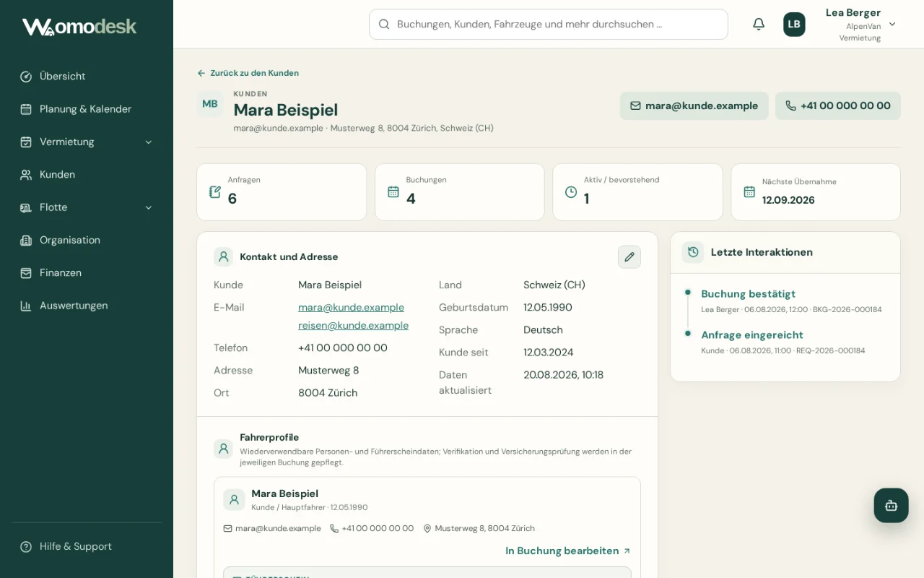Open Auswertungen reports

pos(87,306)
